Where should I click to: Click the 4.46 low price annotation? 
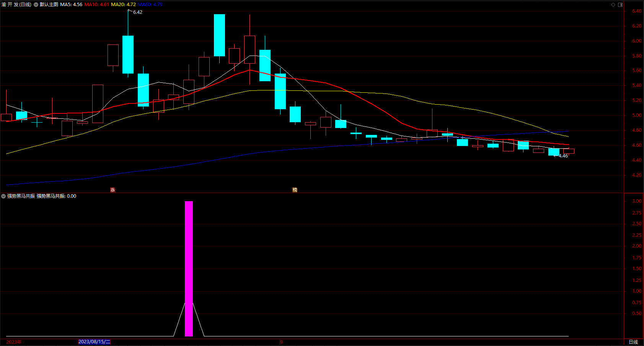coord(563,156)
